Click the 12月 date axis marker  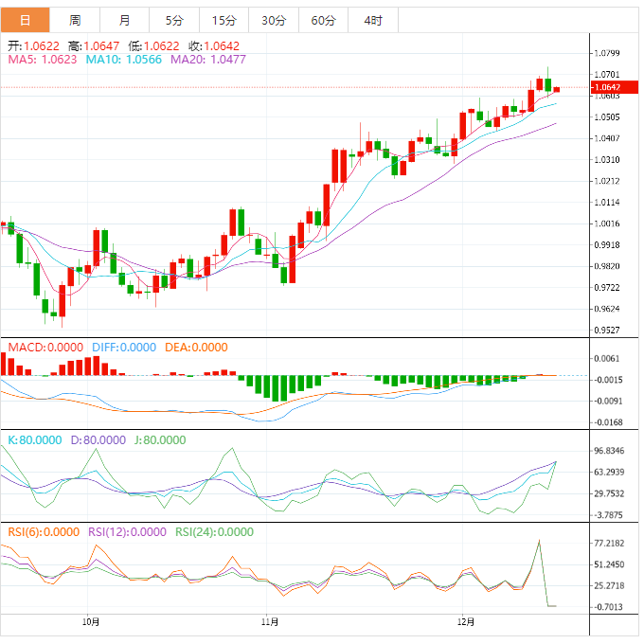pos(464,622)
